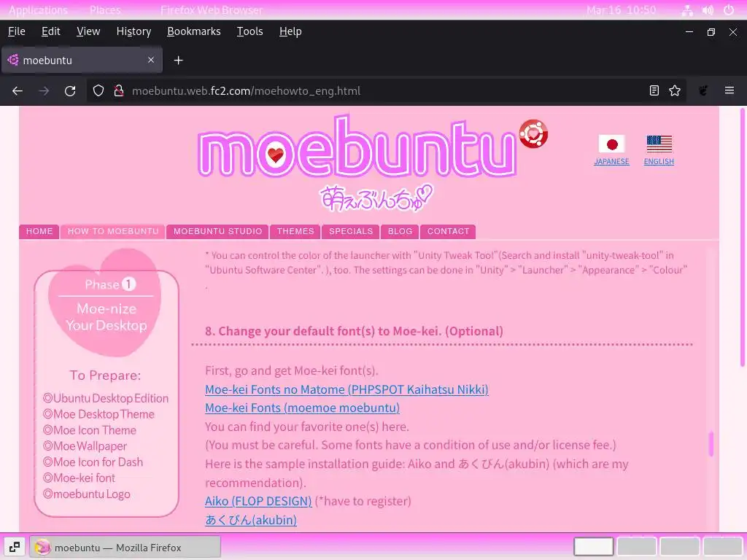
Task: Bookmark this page with the star icon
Action: tap(675, 90)
